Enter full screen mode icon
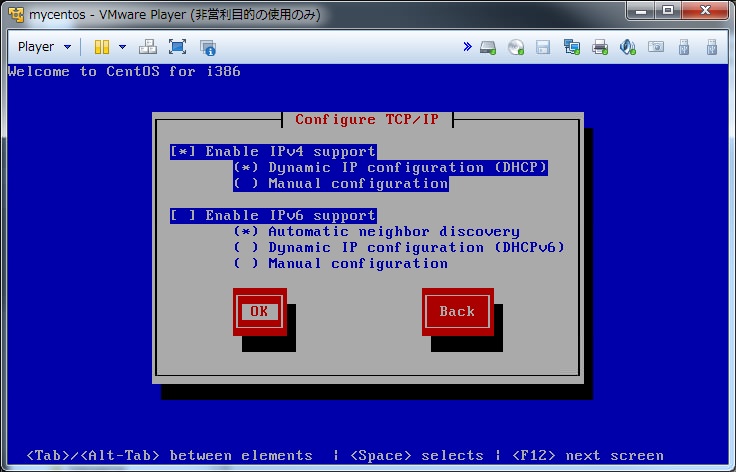 (177, 47)
